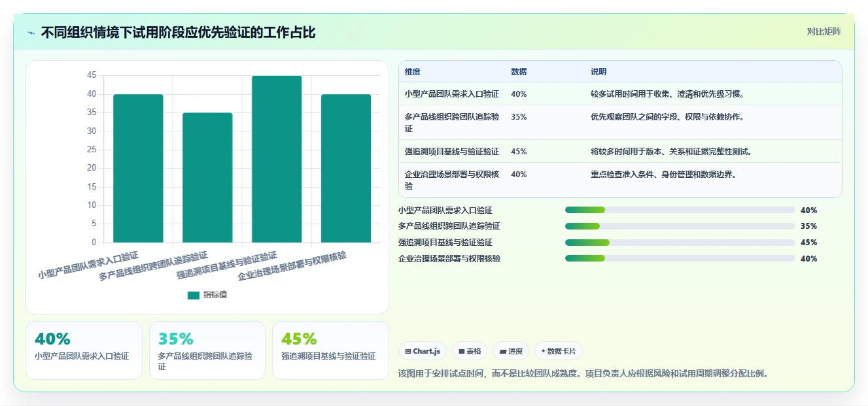
Task: Click table cell 企业治理场景部署与权限核验
Action: click(x=452, y=180)
